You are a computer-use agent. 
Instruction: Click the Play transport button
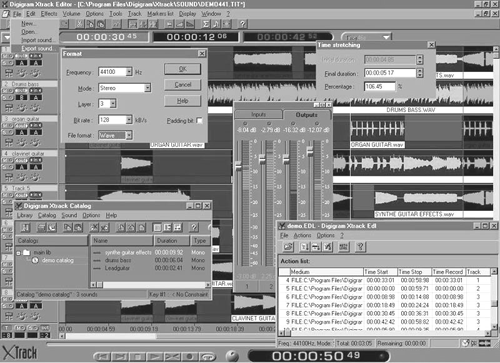click(x=154, y=357)
